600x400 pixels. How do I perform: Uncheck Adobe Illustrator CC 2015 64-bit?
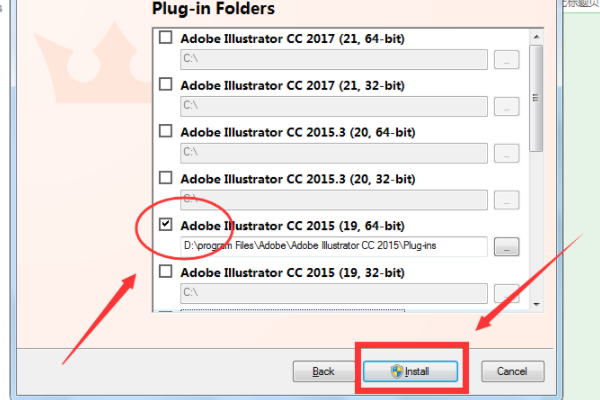[x=165, y=225]
